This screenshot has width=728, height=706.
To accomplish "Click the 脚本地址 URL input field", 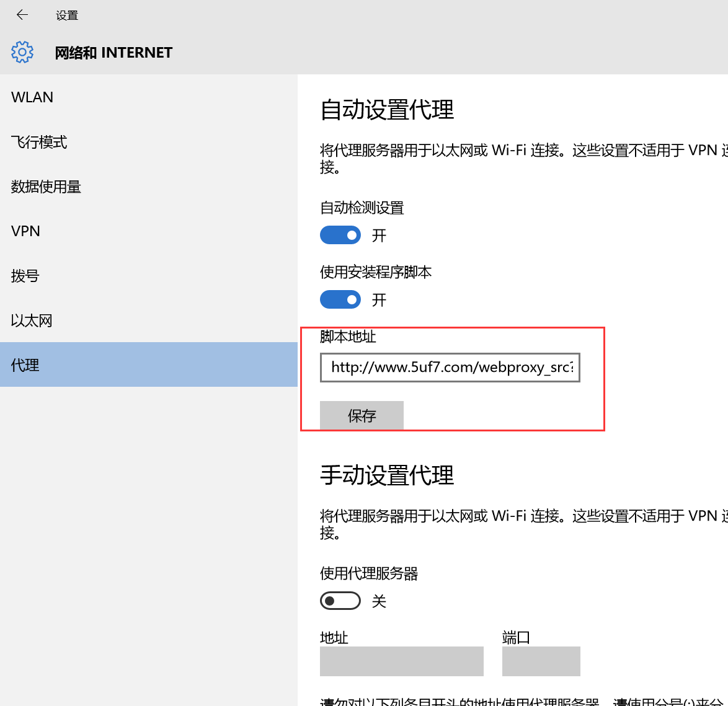I will pyautogui.click(x=450, y=368).
